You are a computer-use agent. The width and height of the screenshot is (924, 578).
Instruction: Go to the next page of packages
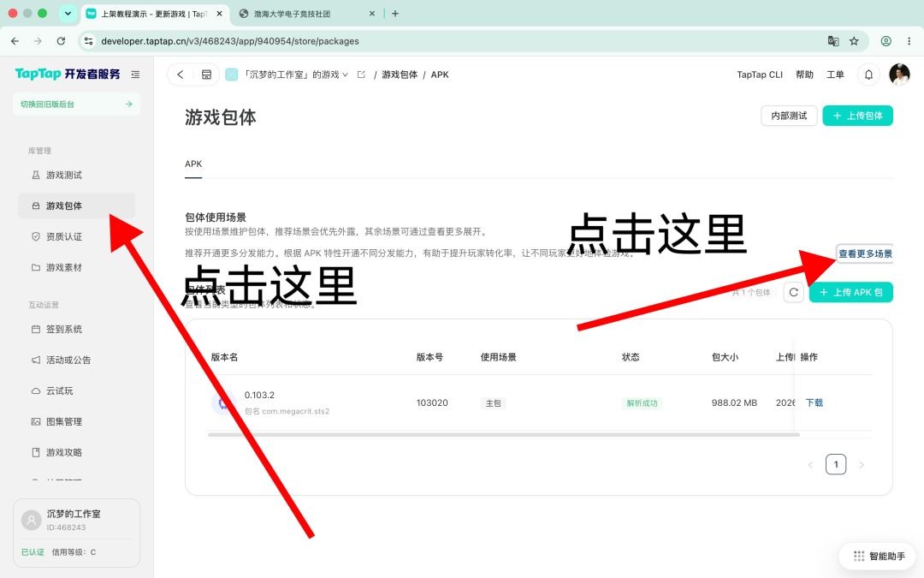click(x=862, y=465)
